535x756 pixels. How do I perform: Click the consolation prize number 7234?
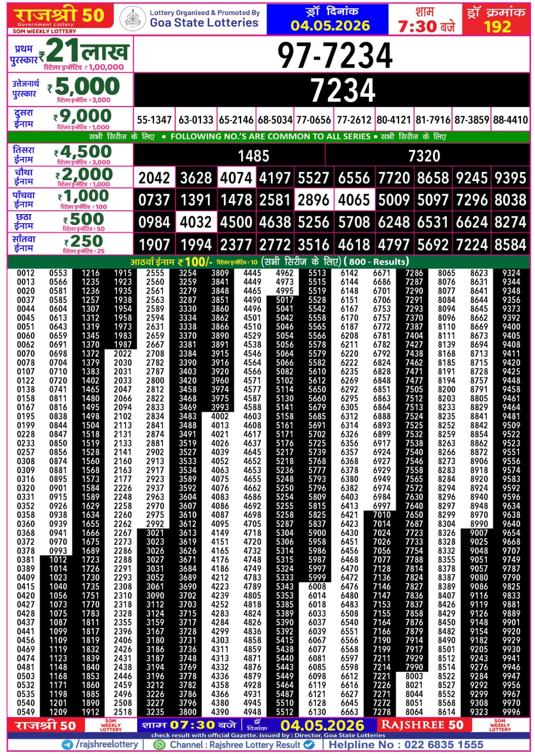pos(343,90)
